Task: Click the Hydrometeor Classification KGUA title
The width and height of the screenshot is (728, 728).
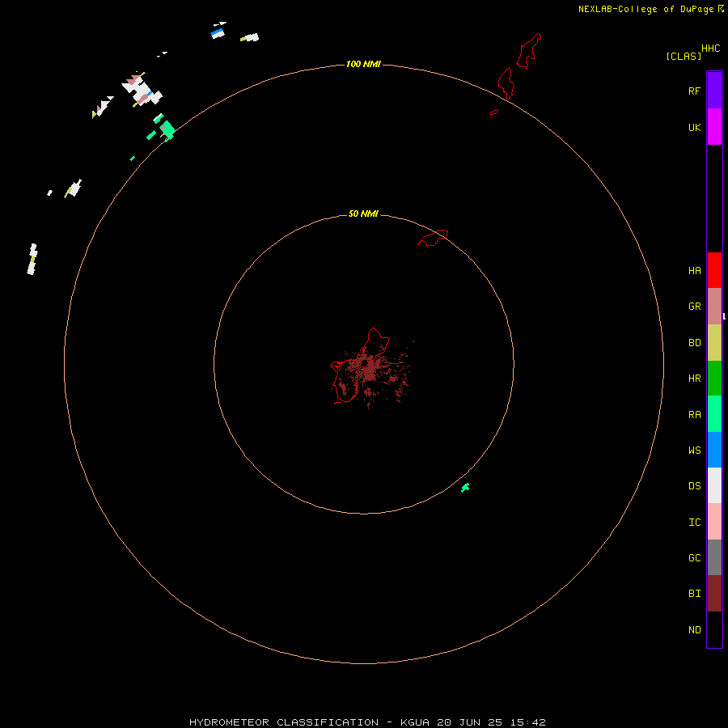Action: [x=367, y=722]
